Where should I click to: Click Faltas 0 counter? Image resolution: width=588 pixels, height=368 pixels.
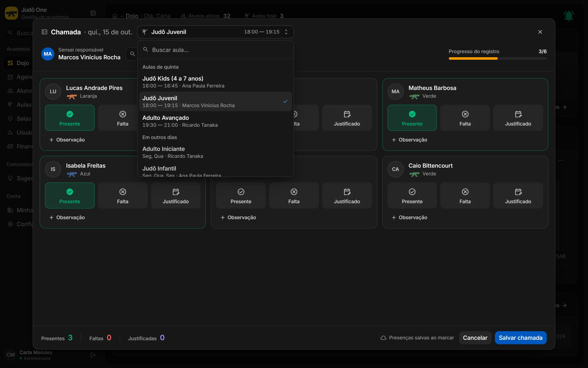pyautogui.click(x=100, y=338)
